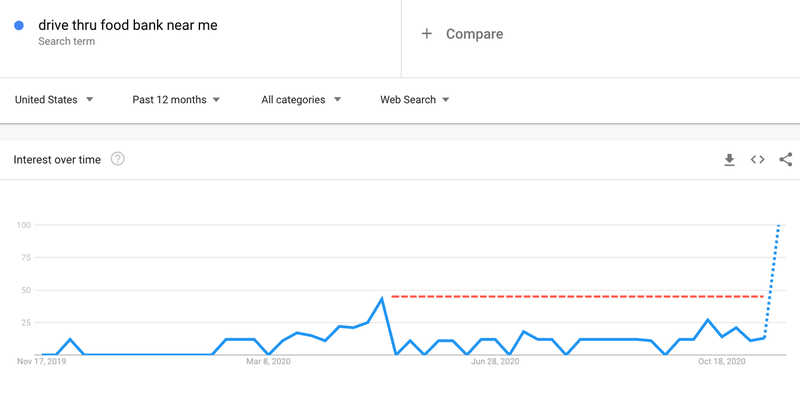The height and width of the screenshot is (413, 800).
Task: Click the red dashed reference line
Action: click(578, 296)
